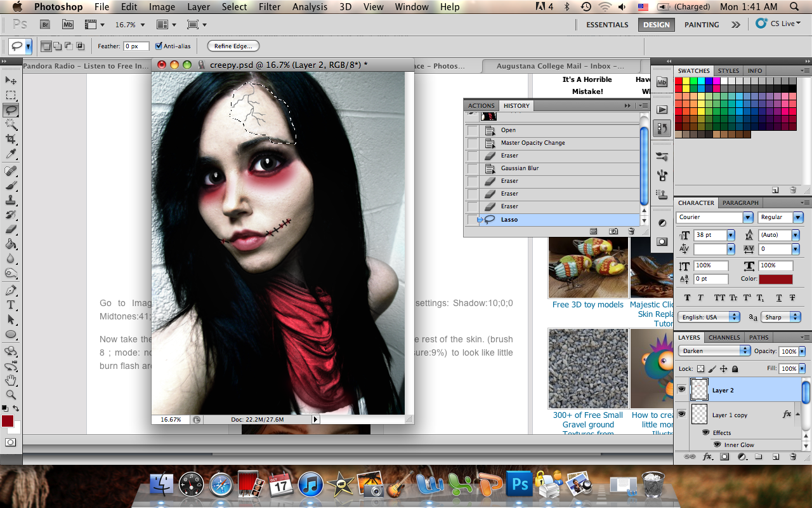The width and height of the screenshot is (812, 508).
Task: Select the Ellipse shape tool
Action: tap(11, 334)
